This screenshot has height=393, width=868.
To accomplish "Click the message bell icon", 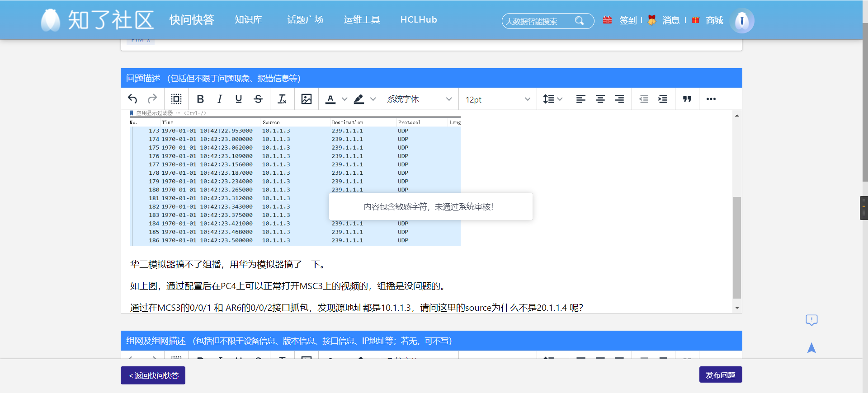I will tap(651, 20).
